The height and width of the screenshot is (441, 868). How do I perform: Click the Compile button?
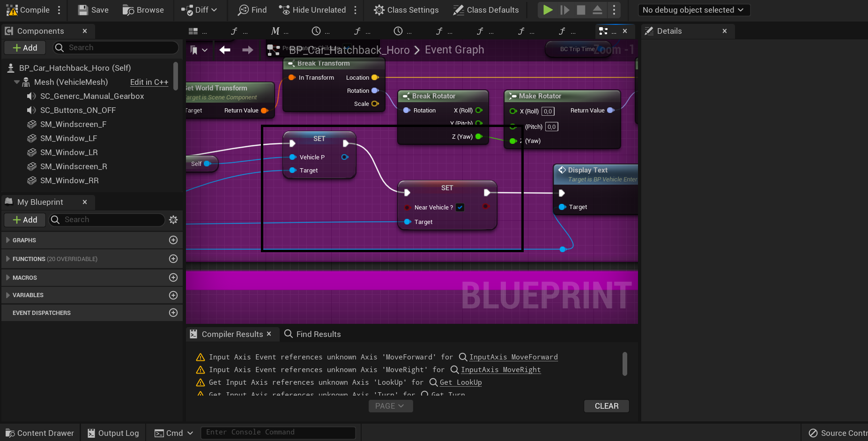[x=28, y=10]
